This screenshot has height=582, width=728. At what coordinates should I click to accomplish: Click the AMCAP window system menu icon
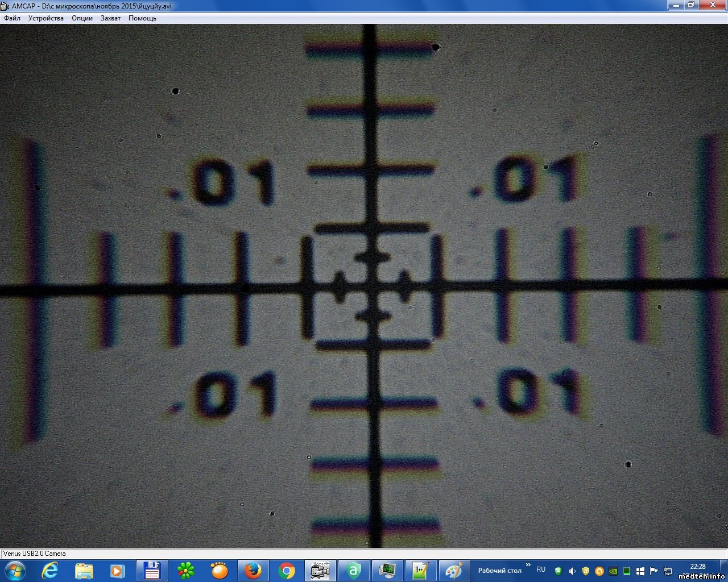5,6
